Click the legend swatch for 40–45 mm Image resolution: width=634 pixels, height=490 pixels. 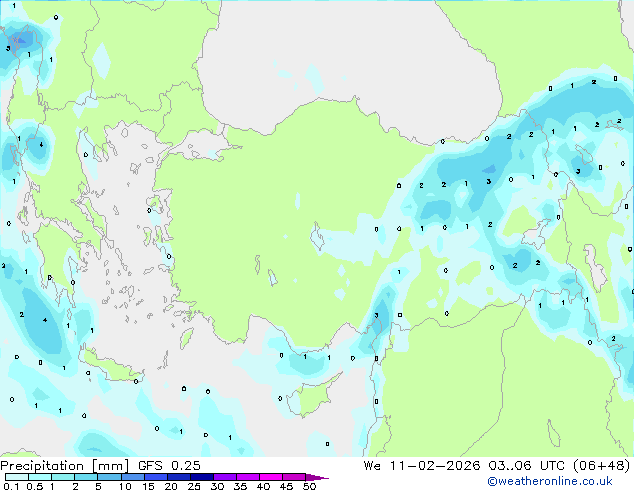click(x=271, y=477)
